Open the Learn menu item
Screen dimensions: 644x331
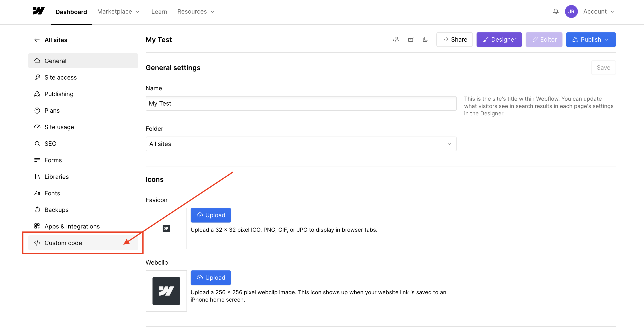(x=159, y=11)
